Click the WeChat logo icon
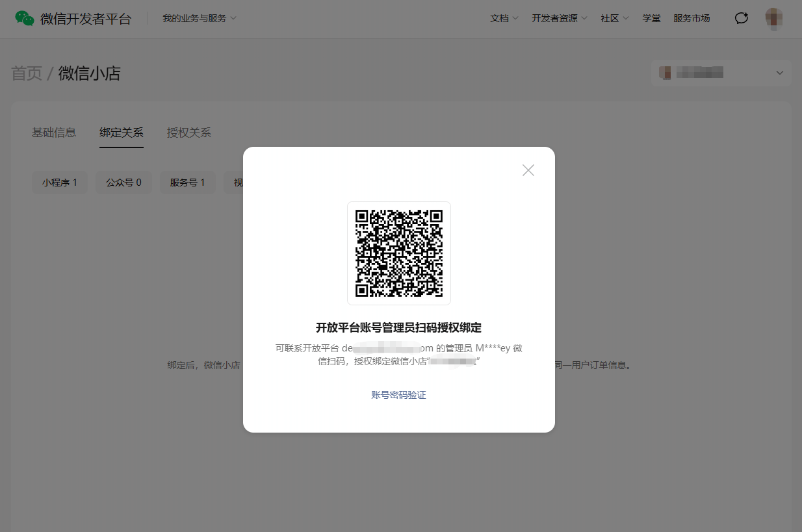This screenshot has height=532, width=802. (x=25, y=18)
